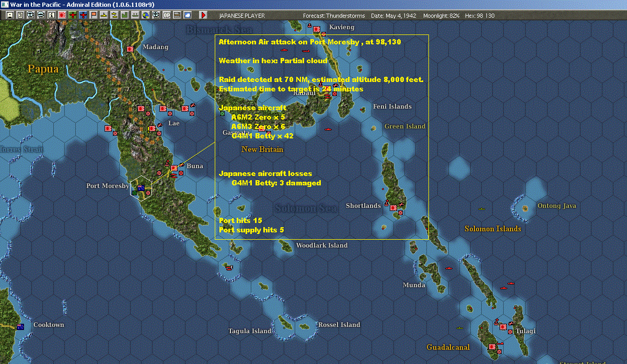Image resolution: width=627 pixels, height=364 pixels.
Task: Click the Green Island map label
Action: click(405, 126)
